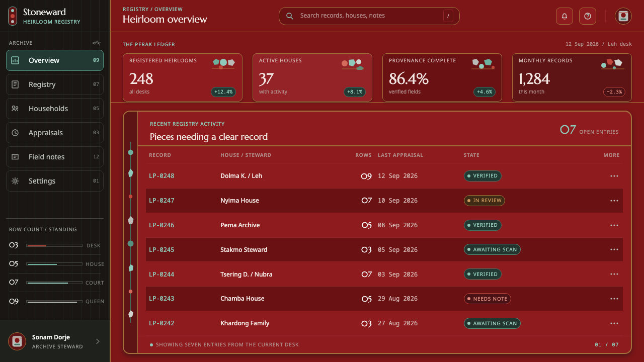Go to Overview in the sidebar

pyautogui.click(x=55, y=60)
